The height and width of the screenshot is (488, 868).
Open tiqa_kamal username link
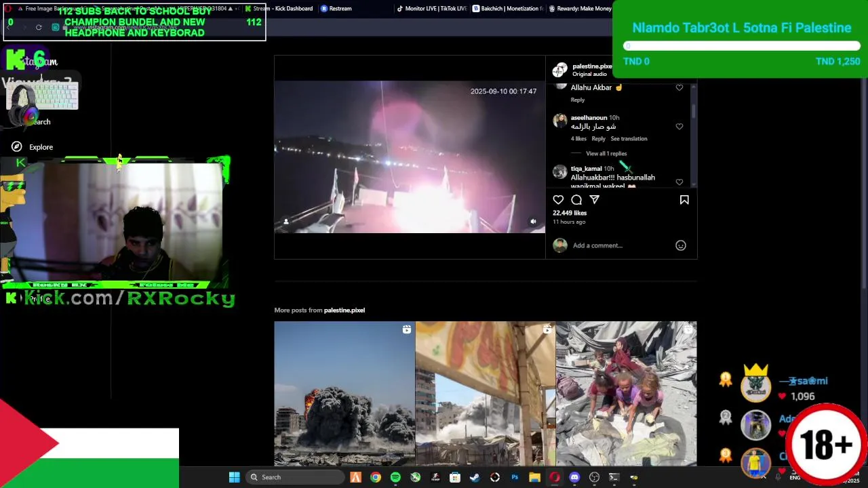click(x=587, y=169)
